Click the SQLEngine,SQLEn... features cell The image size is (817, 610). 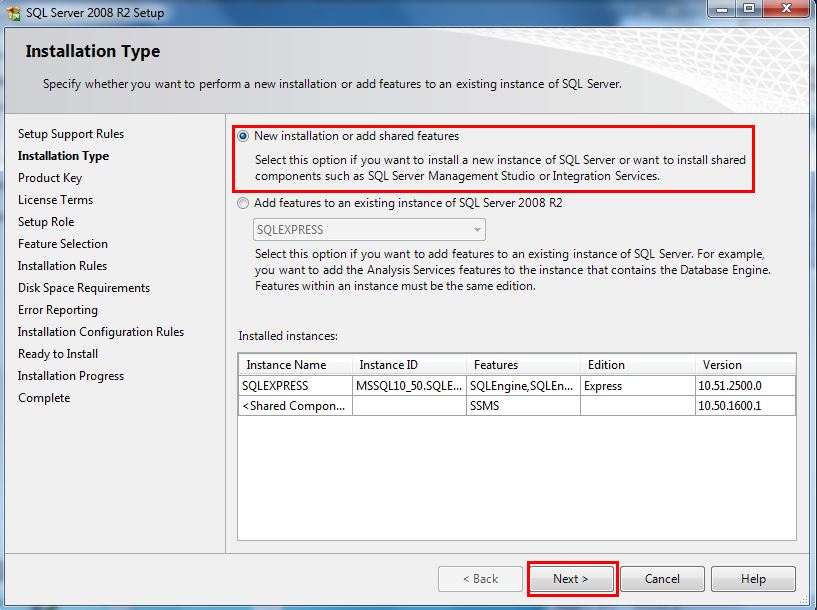tap(524, 386)
